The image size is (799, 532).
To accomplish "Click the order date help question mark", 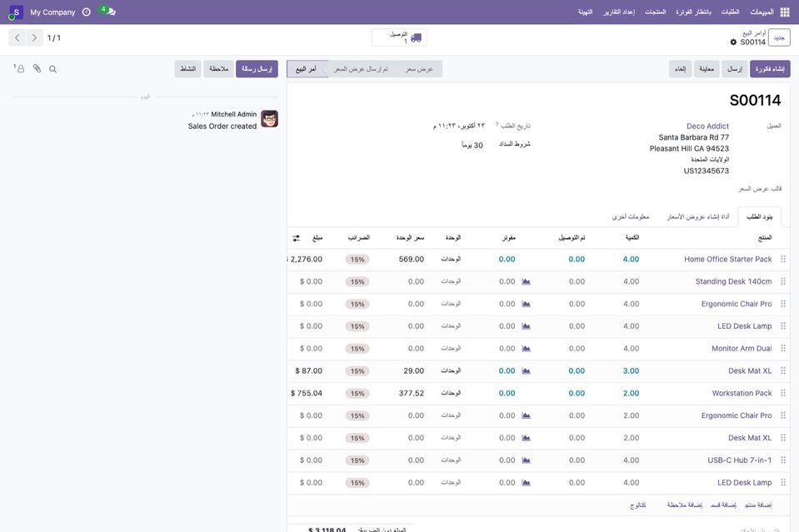I will 497,124.
